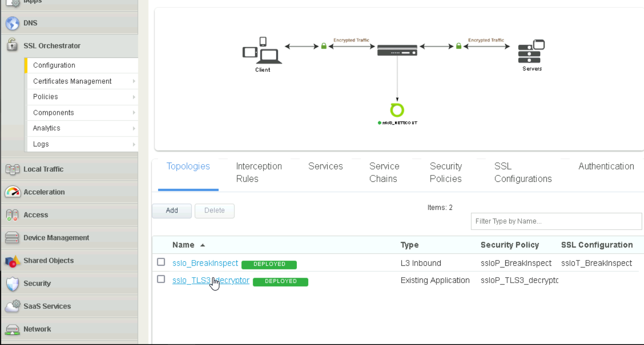644x345 pixels.
Task: Expand the Certificates Management submenu
Action: pyautogui.click(x=134, y=81)
